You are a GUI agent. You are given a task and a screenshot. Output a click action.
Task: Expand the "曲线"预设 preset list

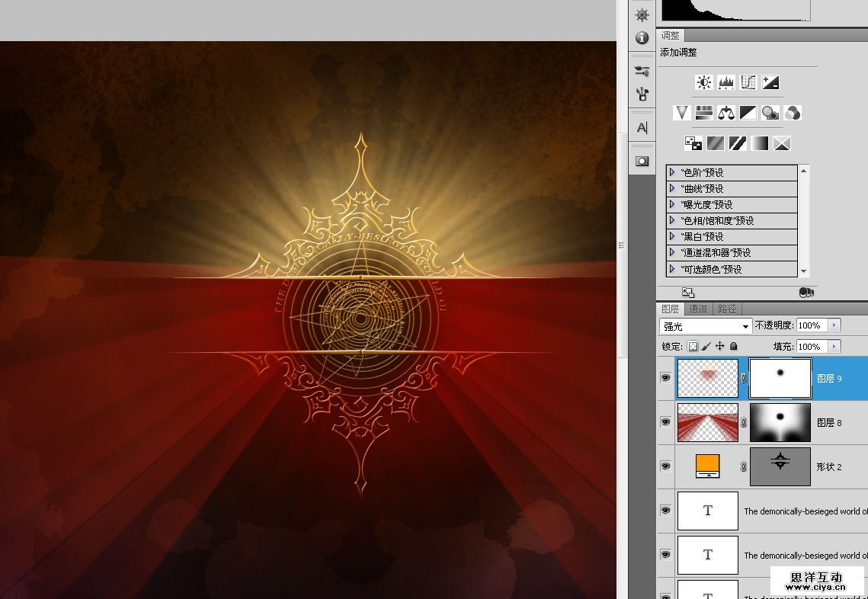click(x=672, y=188)
